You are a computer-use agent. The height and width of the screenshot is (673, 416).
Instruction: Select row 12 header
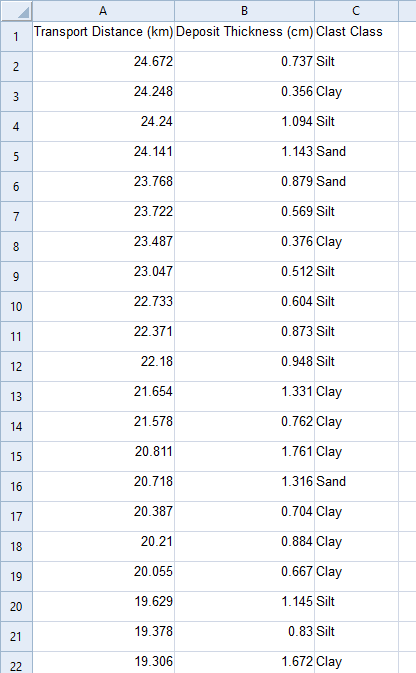(16, 367)
